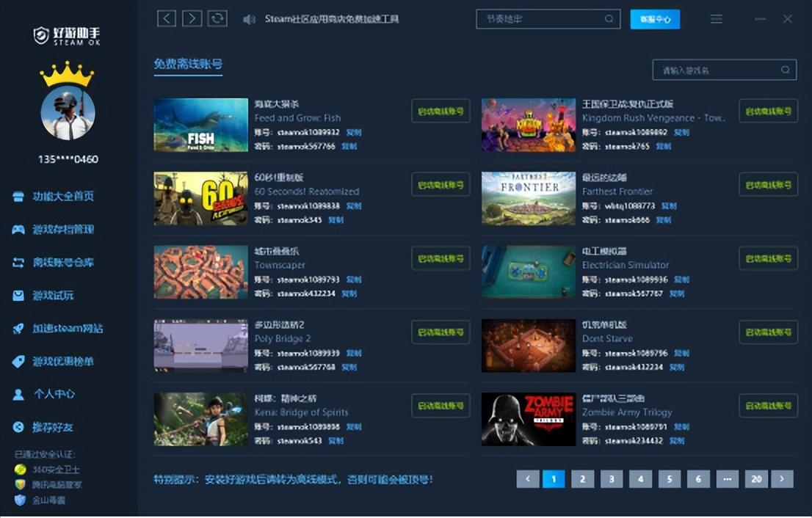Click the blue 客服中心 button

click(x=655, y=19)
